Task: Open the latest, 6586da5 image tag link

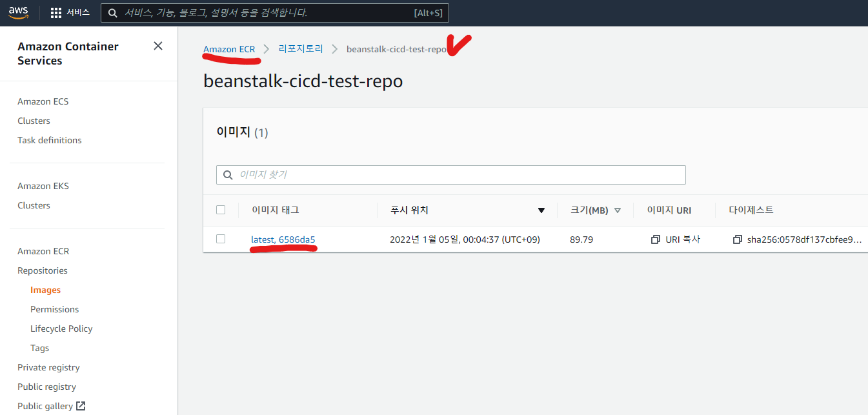Action: click(283, 239)
